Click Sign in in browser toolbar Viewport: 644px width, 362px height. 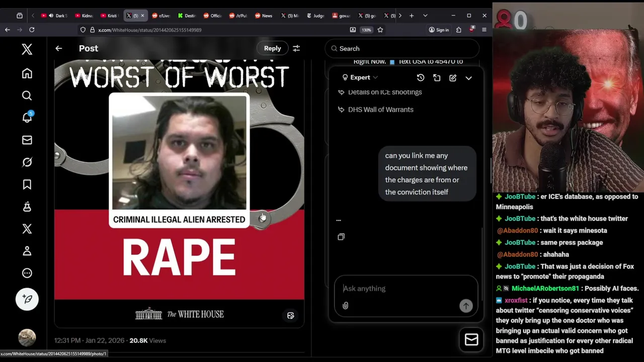(438, 30)
